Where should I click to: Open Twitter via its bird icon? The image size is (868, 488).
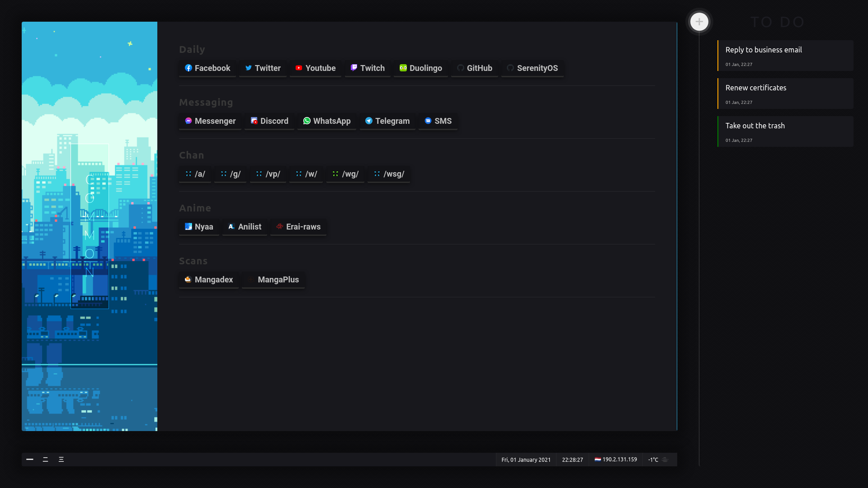[249, 68]
